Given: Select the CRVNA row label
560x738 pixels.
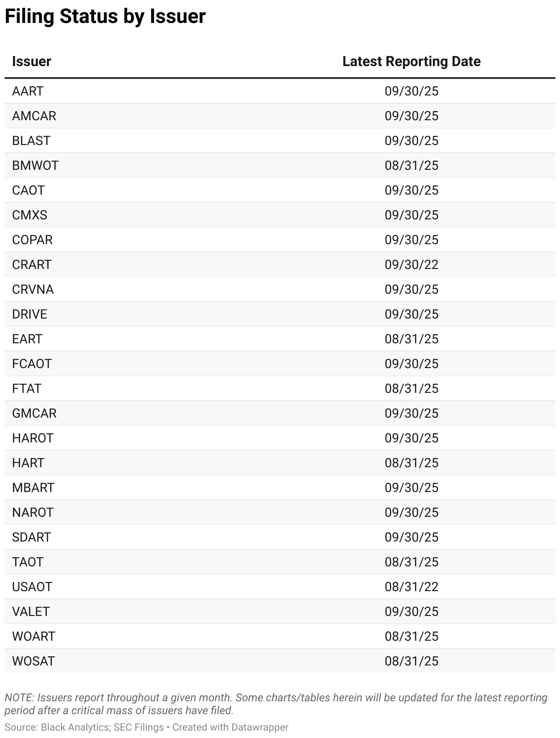Looking at the screenshot, I should click(33, 289).
